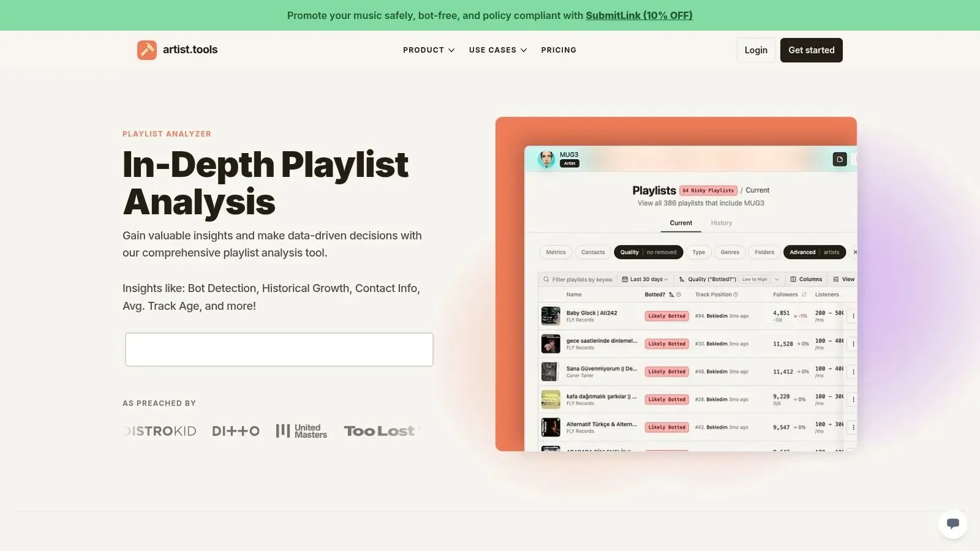Toggle the Advanced artists filter

(x=815, y=252)
